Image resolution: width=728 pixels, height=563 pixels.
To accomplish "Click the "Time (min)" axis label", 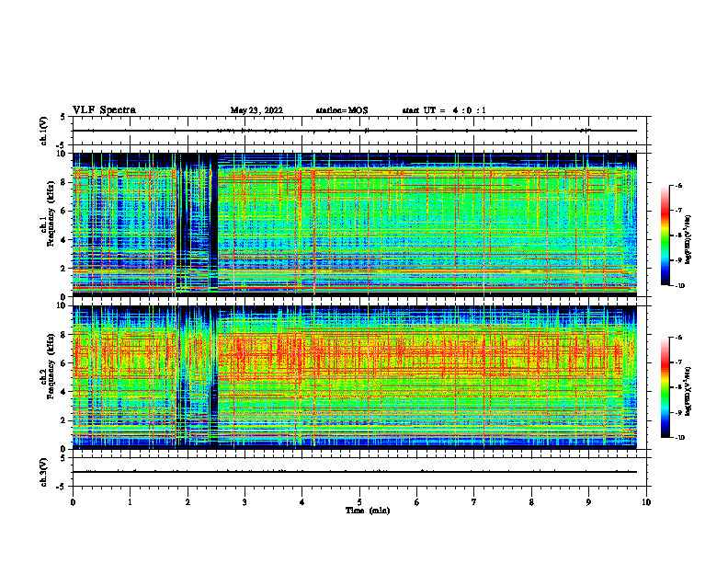I will tap(368, 511).
